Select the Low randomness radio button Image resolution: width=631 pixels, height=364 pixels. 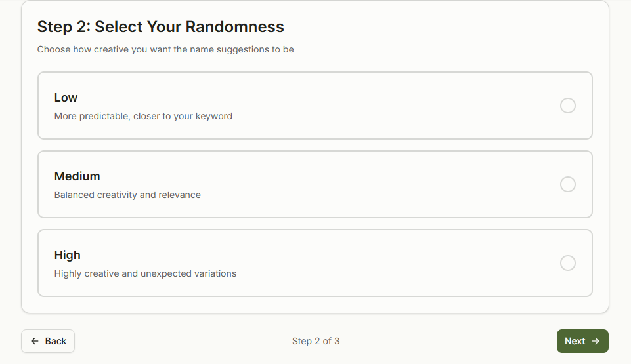click(568, 106)
